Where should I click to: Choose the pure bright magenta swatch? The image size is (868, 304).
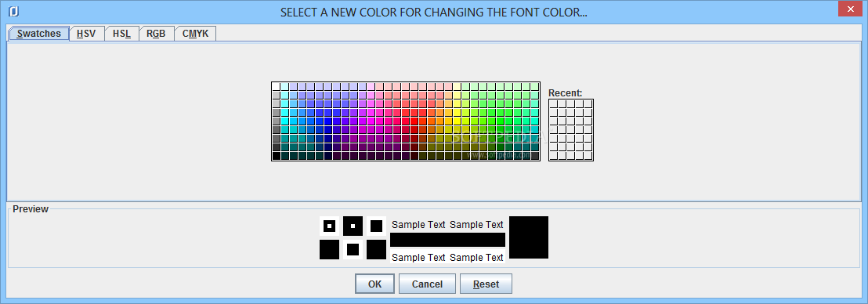[371, 121]
